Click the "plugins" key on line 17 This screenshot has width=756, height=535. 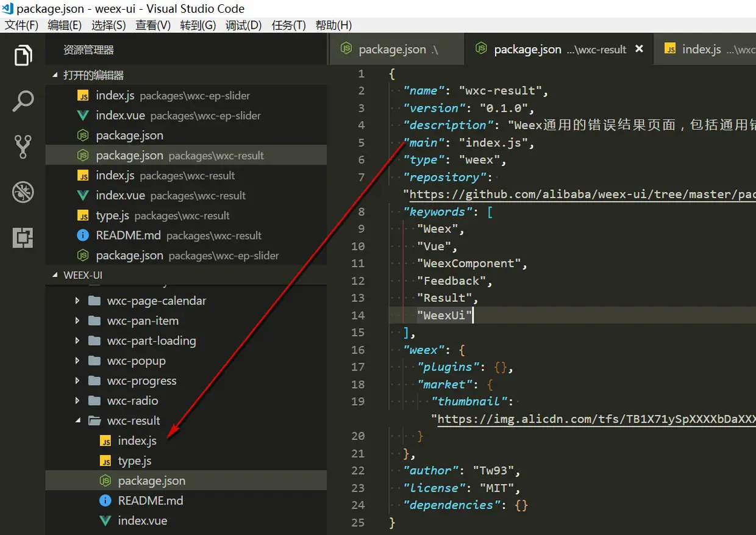pos(448,367)
